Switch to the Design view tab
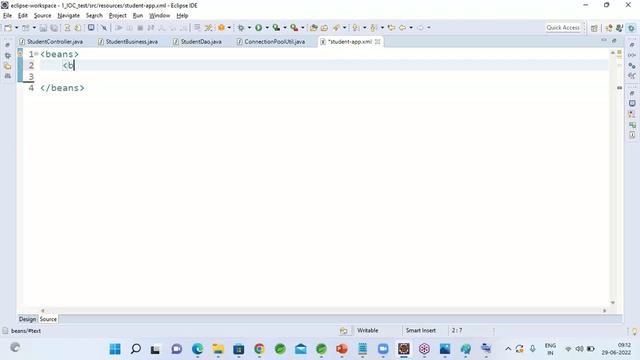This screenshot has height=360, width=640. (x=27, y=319)
